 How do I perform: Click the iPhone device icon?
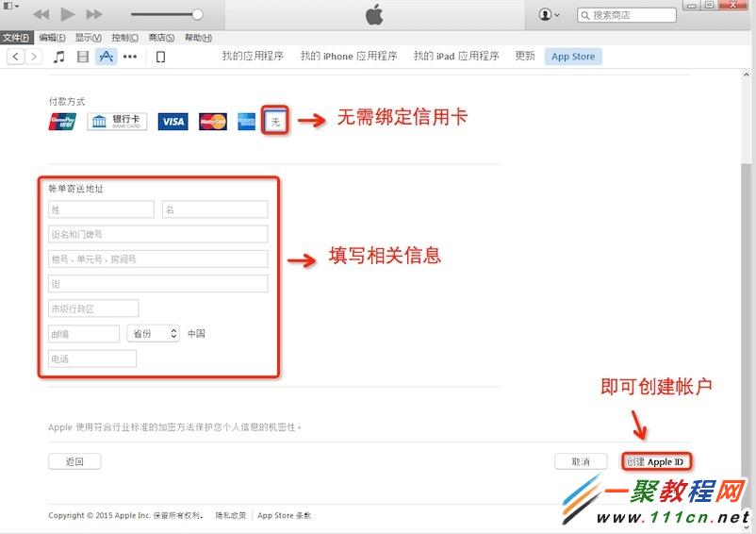point(160,57)
